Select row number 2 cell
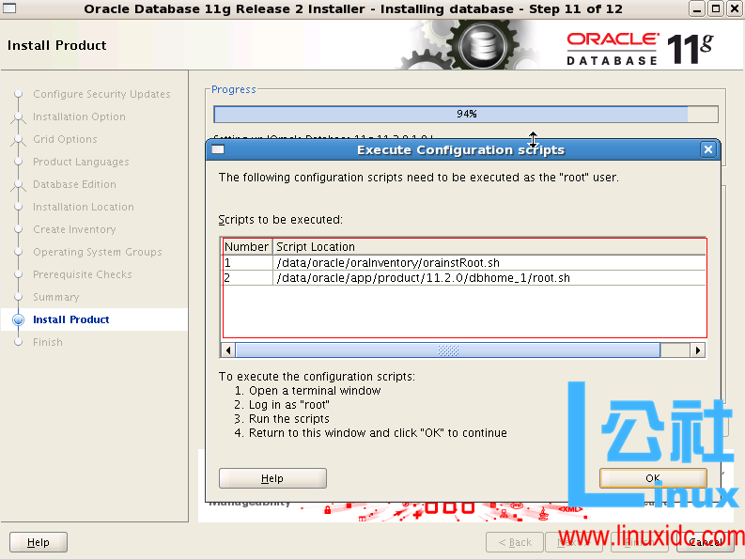Viewport: 745px width, 560px height. pos(247,278)
